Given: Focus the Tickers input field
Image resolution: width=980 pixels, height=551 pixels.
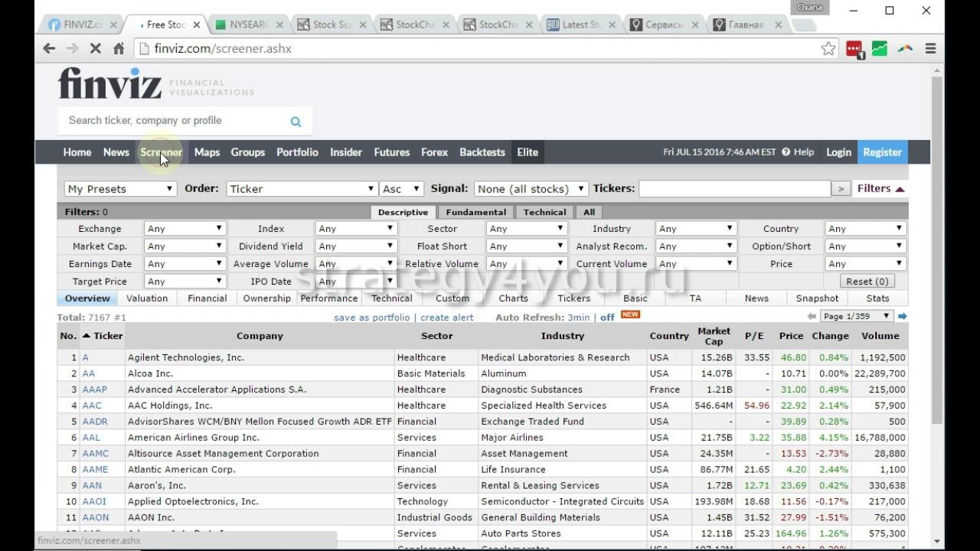Looking at the screenshot, I should 734,188.
